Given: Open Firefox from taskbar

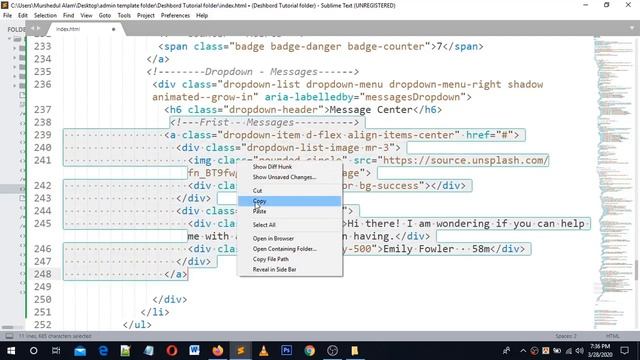Looking at the screenshot, I should (218, 351).
